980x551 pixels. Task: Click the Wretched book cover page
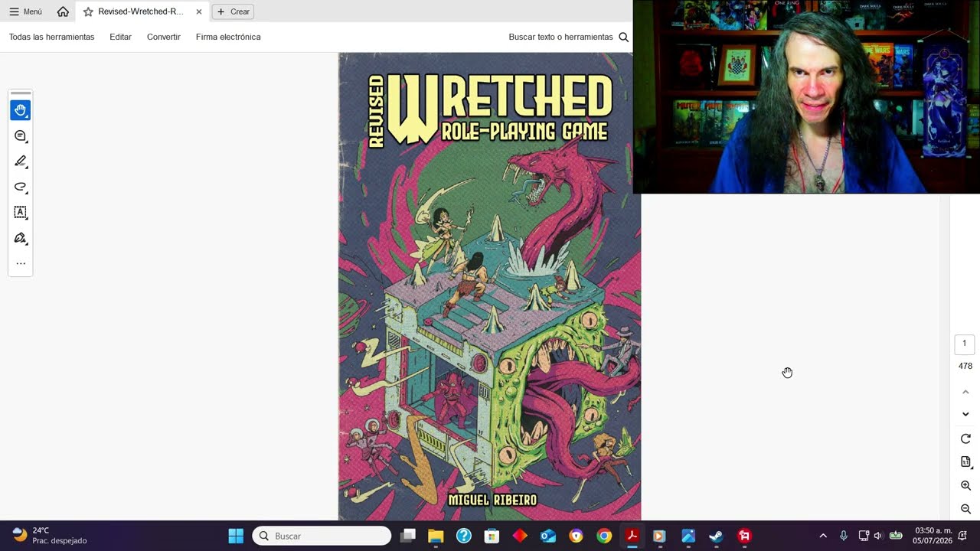(489, 286)
